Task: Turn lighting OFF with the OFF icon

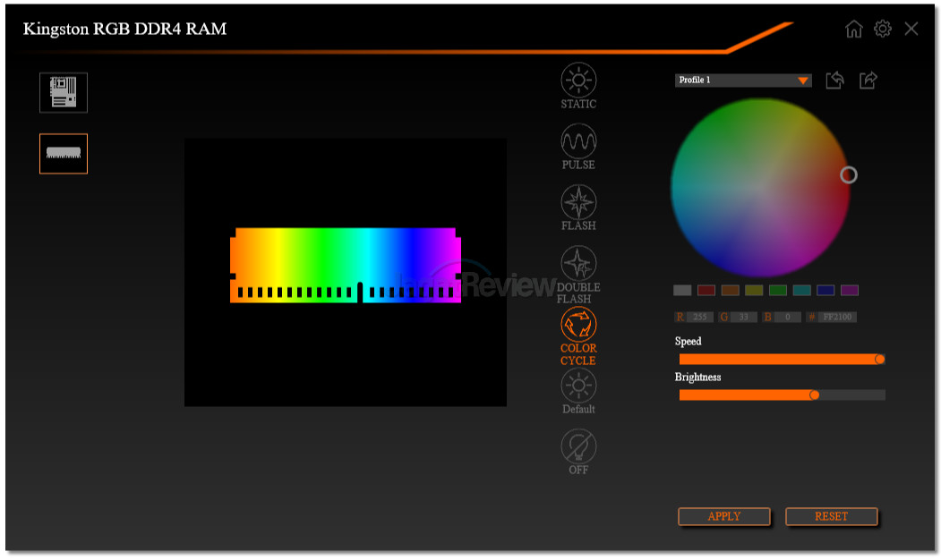Action: tap(578, 452)
